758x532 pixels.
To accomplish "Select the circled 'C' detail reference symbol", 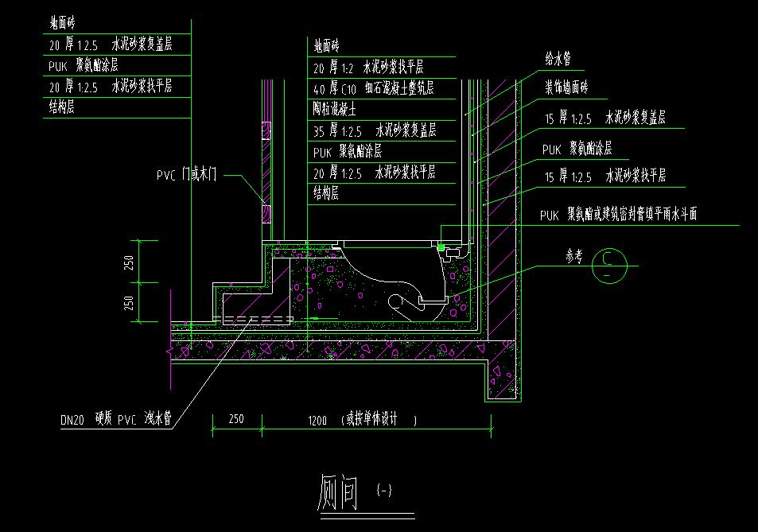I will click(x=609, y=266).
